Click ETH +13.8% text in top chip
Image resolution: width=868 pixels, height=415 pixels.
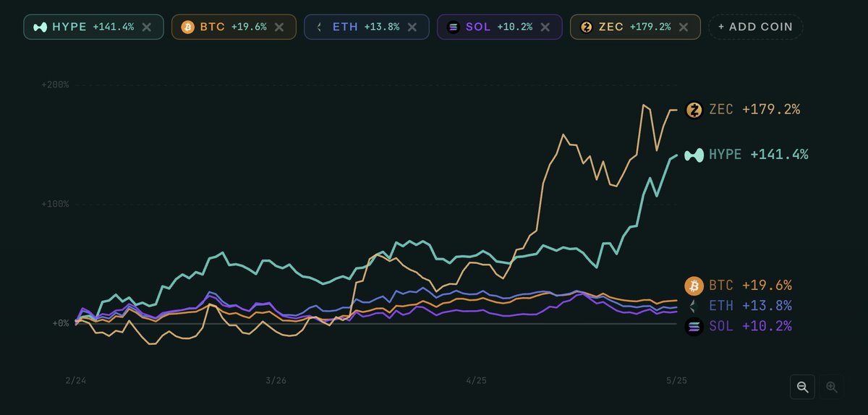point(365,27)
